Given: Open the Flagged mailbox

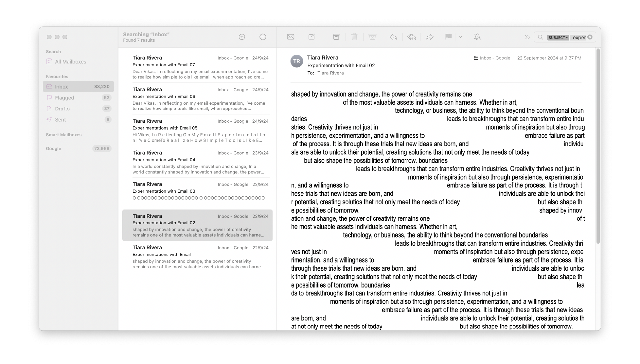Looking at the screenshot, I should pyautogui.click(x=78, y=97).
